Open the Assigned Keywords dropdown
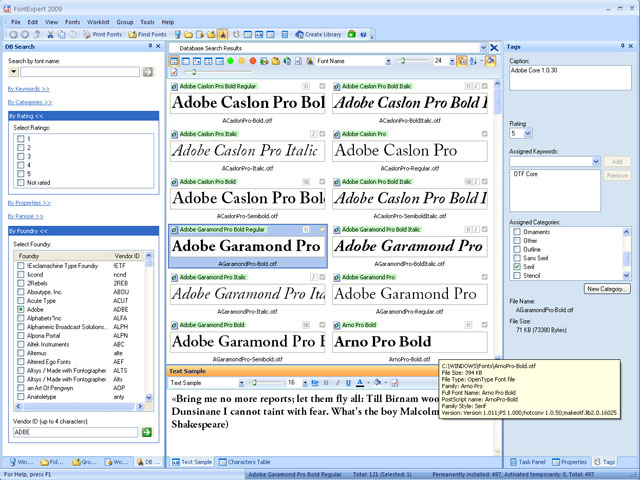Screen dimensions: 640x480 pos(596,162)
